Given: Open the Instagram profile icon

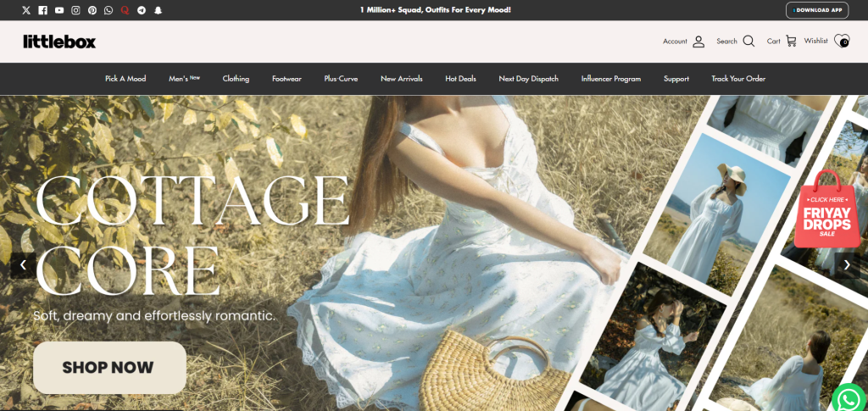Looking at the screenshot, I should coord(75,10).
